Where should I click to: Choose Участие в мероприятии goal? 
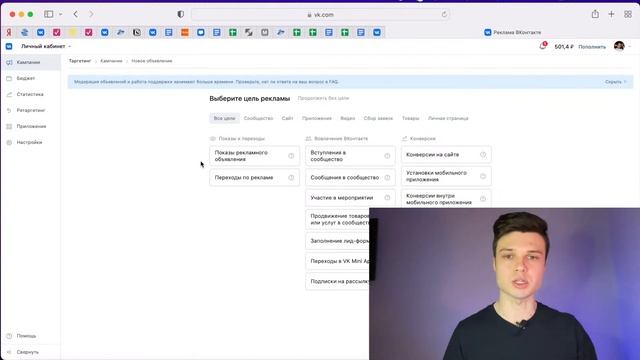(350, 198)
